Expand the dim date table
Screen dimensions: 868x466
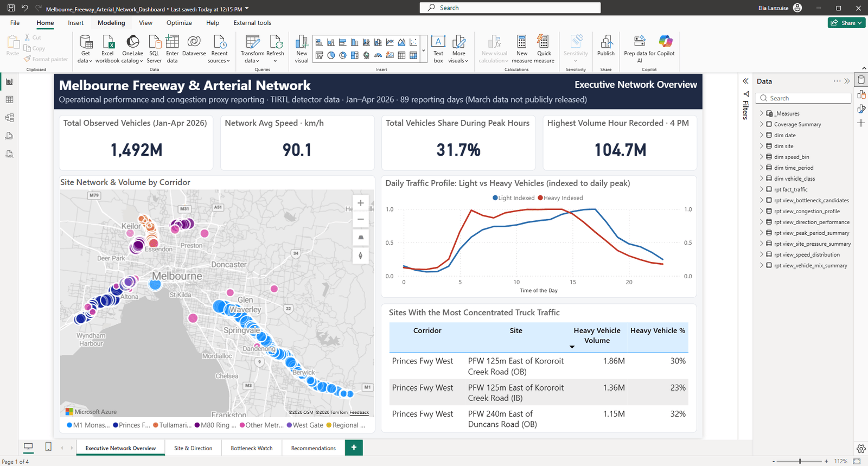762,135
